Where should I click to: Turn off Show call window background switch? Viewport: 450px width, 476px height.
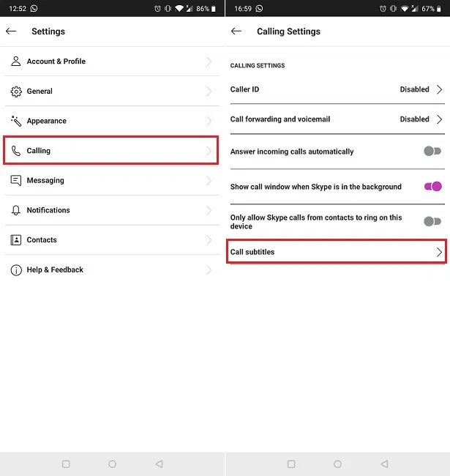tap(432, 187)
